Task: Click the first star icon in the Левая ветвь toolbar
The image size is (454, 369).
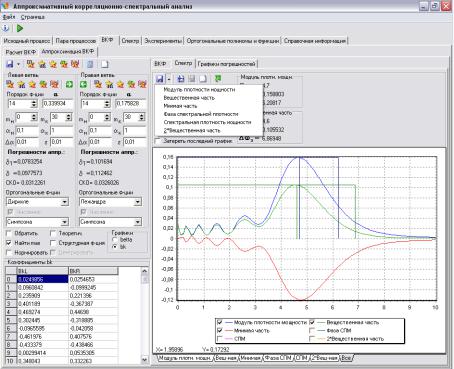Action: pos(10,84)
